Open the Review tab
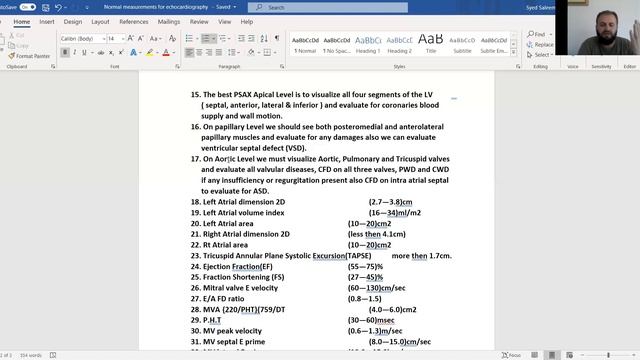The height and width of the screenshot is (360, 640). 199,22
